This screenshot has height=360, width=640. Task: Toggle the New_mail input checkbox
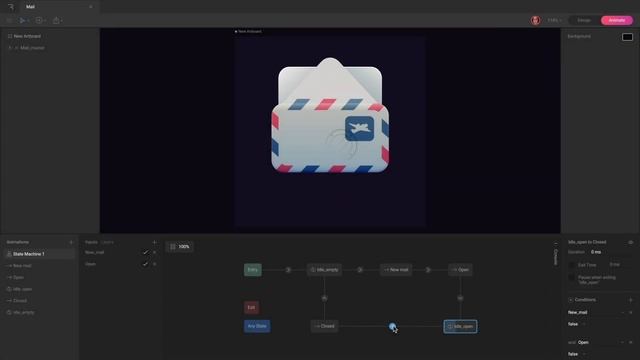[145, 253]
